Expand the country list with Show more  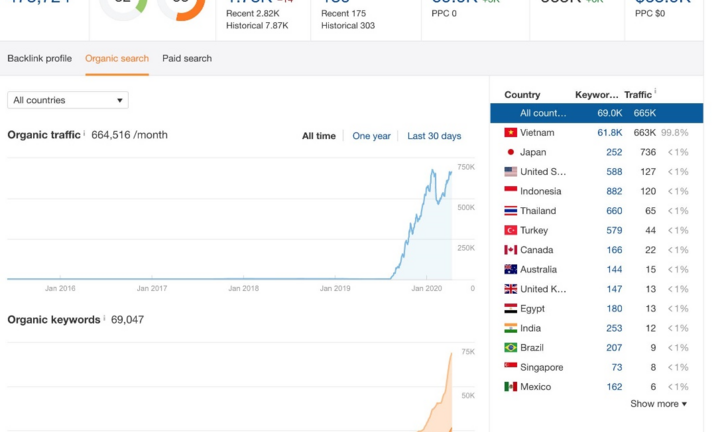658,404
